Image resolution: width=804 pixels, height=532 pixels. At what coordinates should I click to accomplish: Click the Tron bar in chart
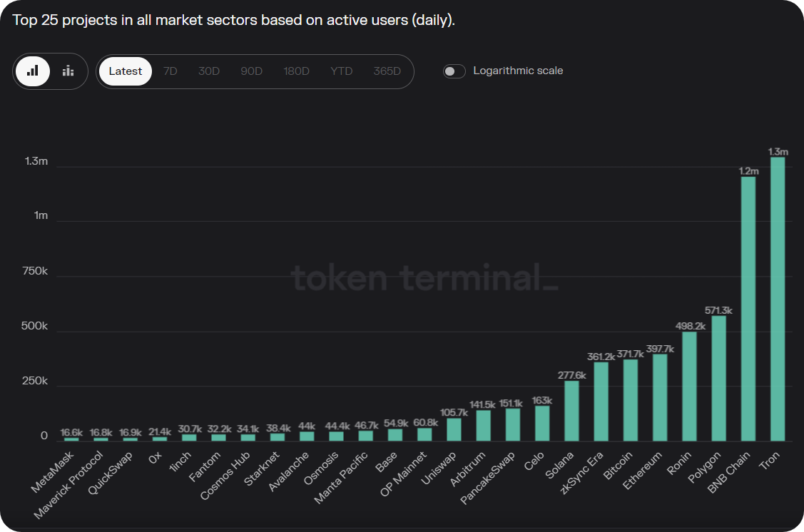[778, 300]
